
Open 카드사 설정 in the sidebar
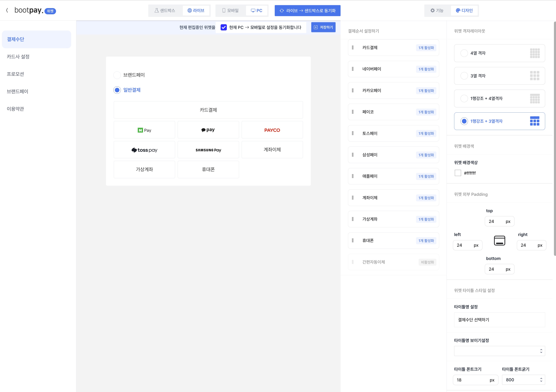point(18,57)
